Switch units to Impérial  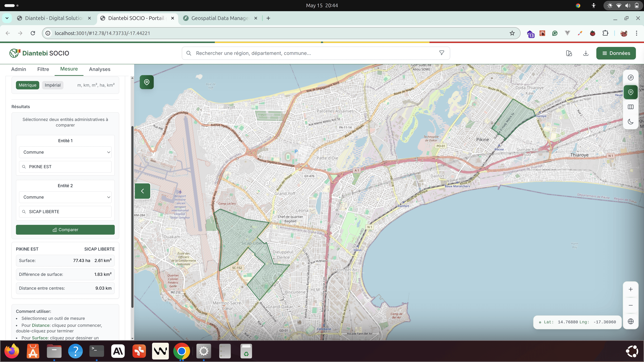click(x=52, y=85)
